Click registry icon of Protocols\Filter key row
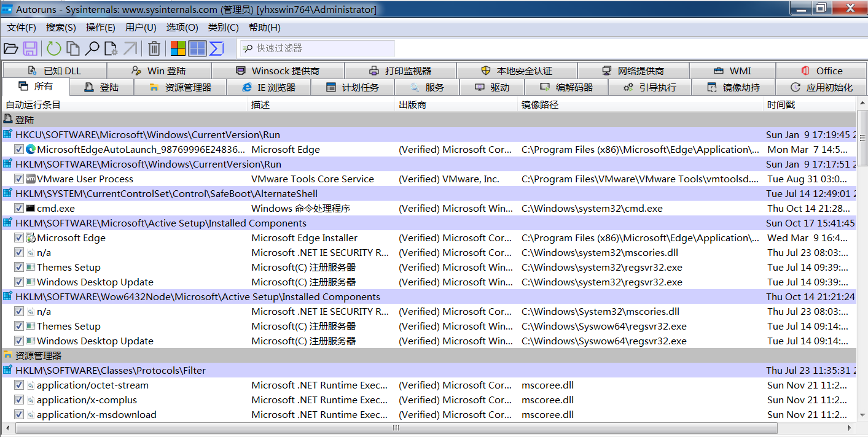Screen dimensions: 868x437 8,370
